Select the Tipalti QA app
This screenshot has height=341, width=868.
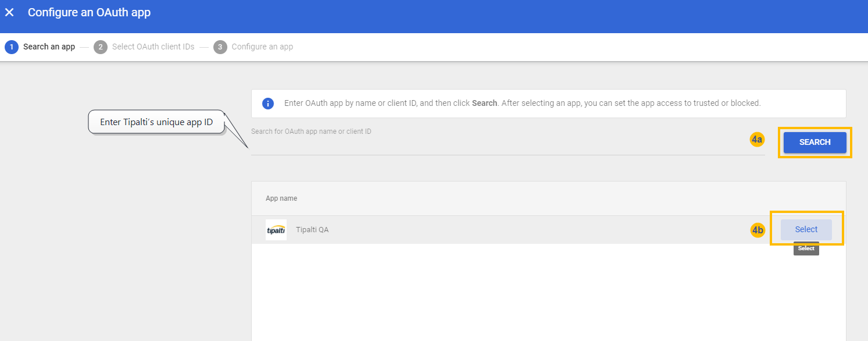coord(806,229)
